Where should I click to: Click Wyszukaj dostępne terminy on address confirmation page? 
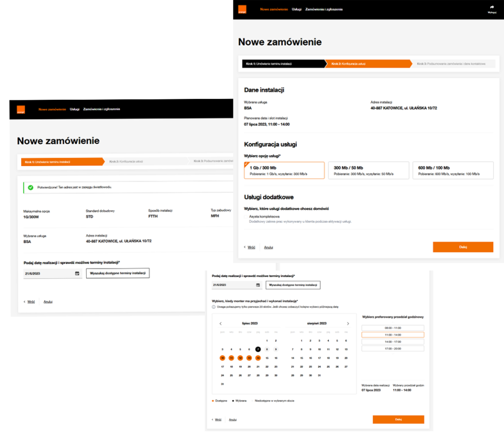(118, 273)
